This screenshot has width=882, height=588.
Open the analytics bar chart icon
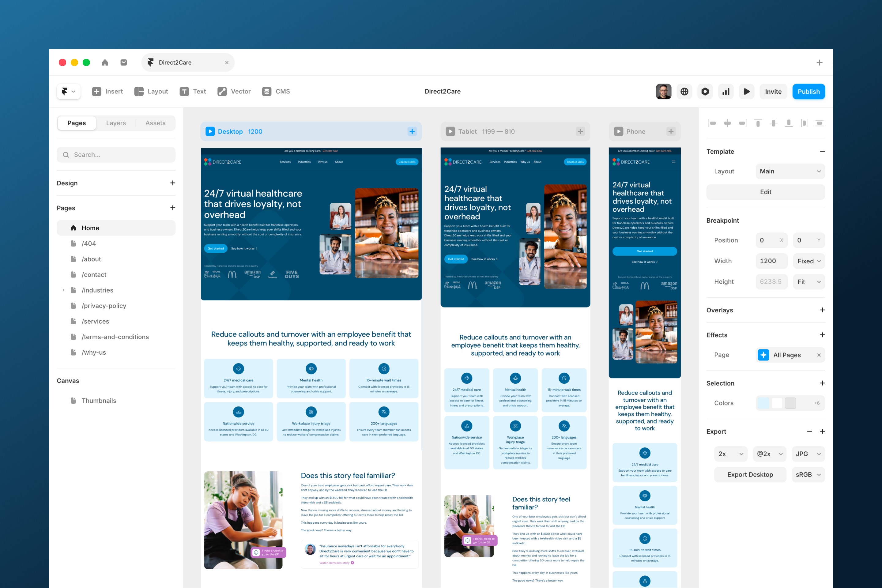tap(726, 92)
